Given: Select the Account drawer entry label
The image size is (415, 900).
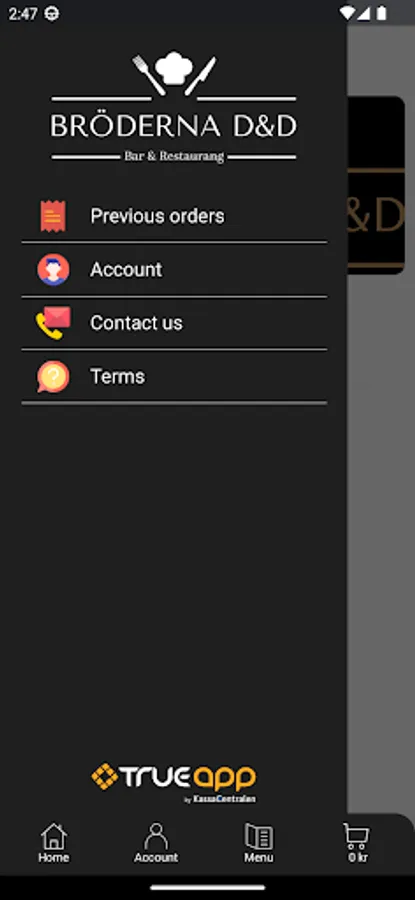Looking at the screenshot, I should pos(126,269).
